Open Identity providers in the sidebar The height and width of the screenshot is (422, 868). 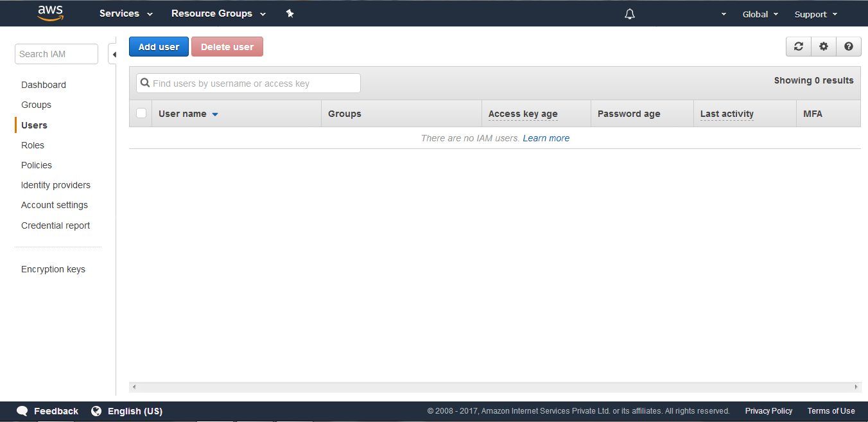coord(56,185)
